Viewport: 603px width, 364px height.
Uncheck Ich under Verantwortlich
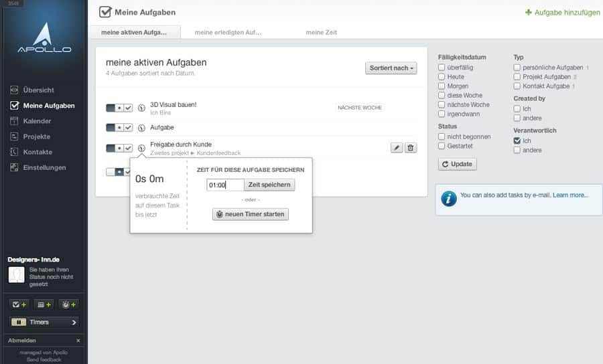[x=517, y=141]
